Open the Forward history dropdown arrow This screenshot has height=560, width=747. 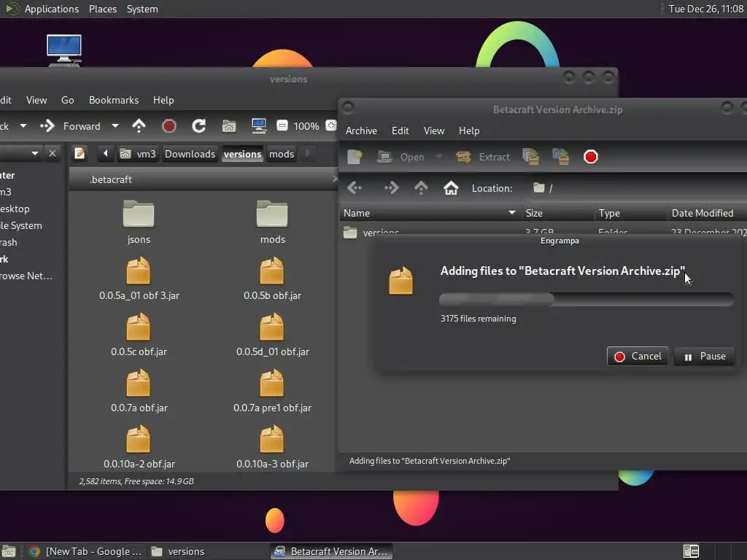115,126
